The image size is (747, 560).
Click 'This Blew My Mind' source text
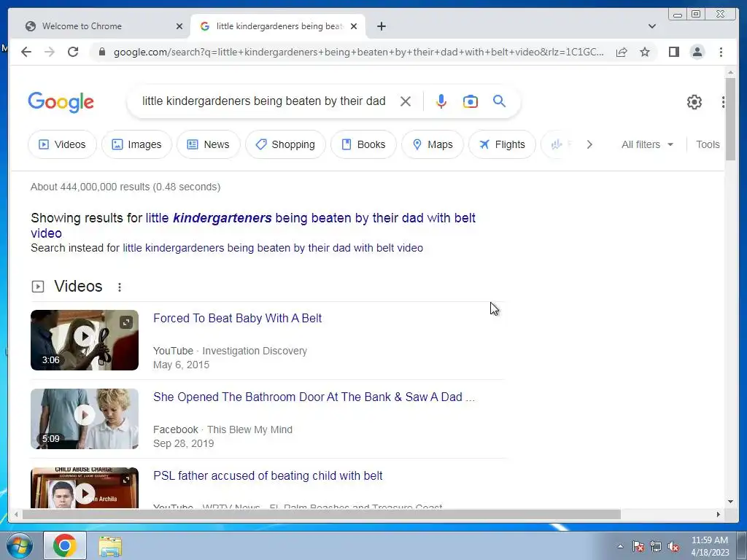[x=249, y=429]
